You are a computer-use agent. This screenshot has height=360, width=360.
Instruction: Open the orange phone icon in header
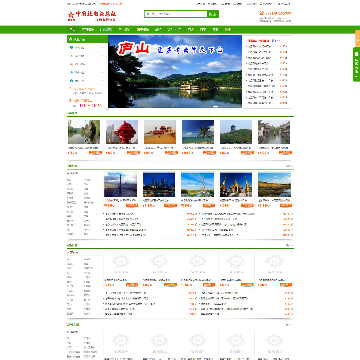(x=262, y=13)
